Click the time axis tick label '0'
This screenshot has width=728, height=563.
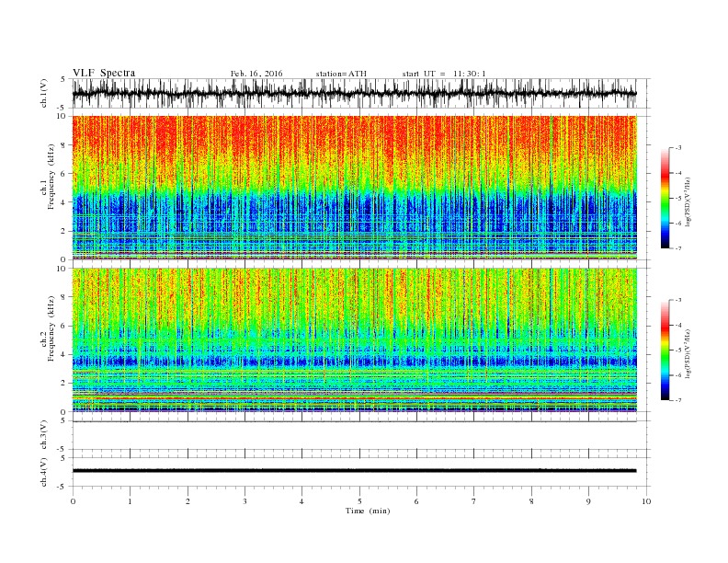click(x=73, y=501)
